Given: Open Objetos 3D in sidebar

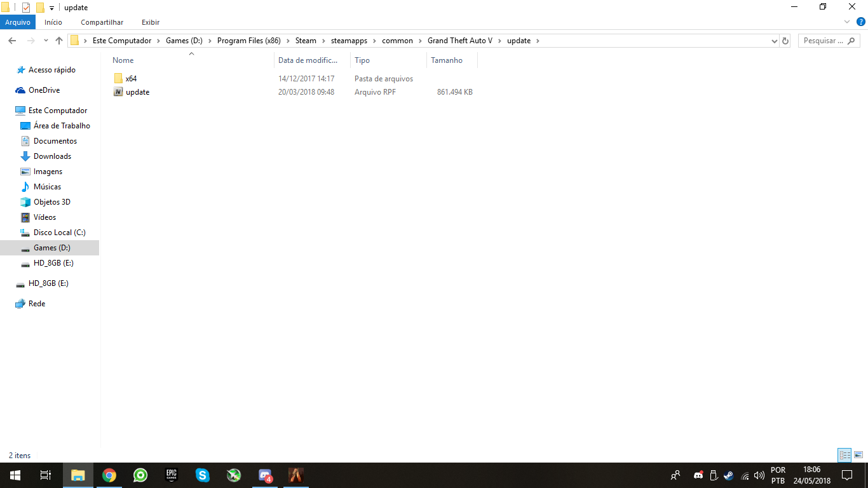Looking at the screenshot, I should pyautogui.click(x=51, y=202).
